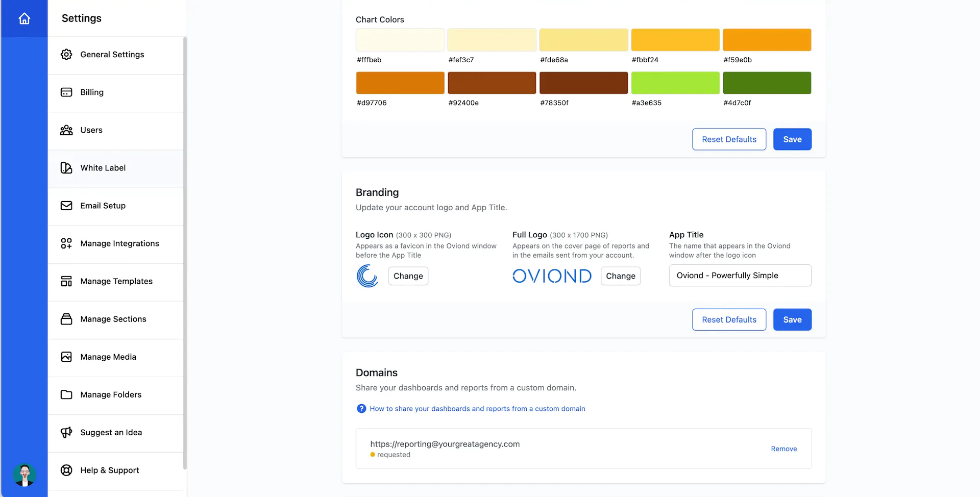This screenshot has height=497, width=980.
Task: Click the Manage Folders folder icon
Action: click(x=66, y=394)
